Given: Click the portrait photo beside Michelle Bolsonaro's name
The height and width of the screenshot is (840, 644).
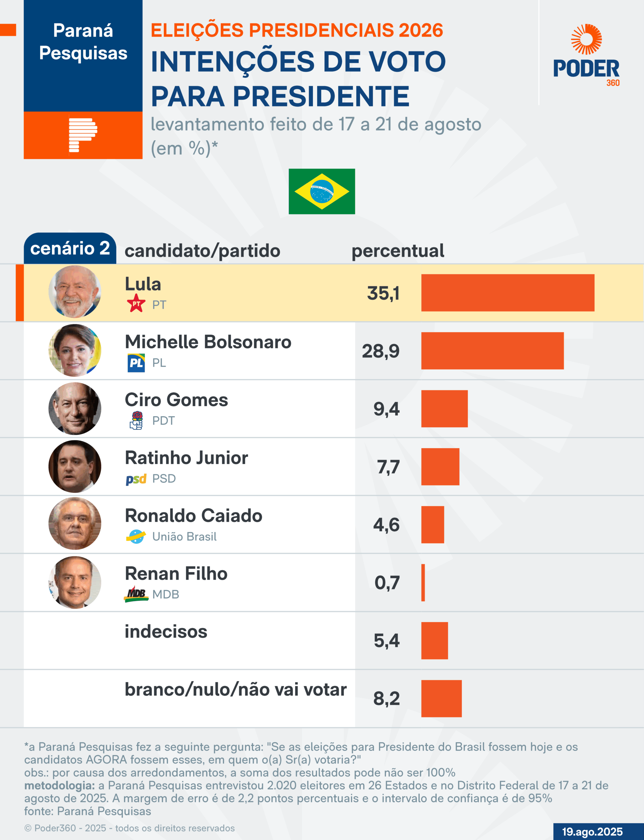Looking at the screenshot, I should [75, 350].
